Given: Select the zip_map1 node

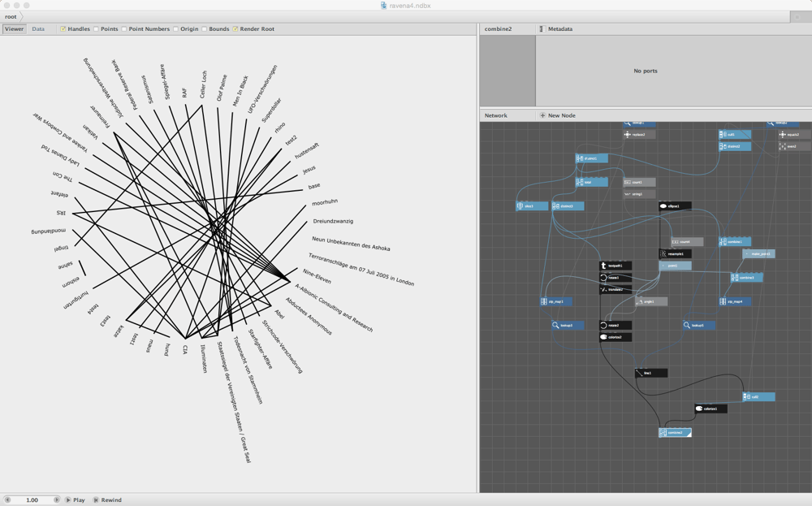Looking at the screenshot, I should click(x=555, y=301).
